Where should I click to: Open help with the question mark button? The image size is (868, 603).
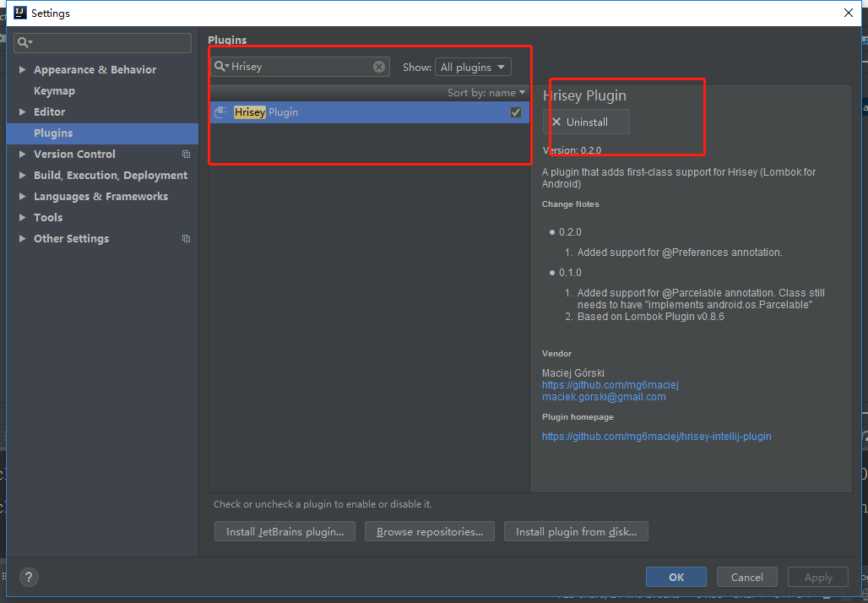(30, 577)
